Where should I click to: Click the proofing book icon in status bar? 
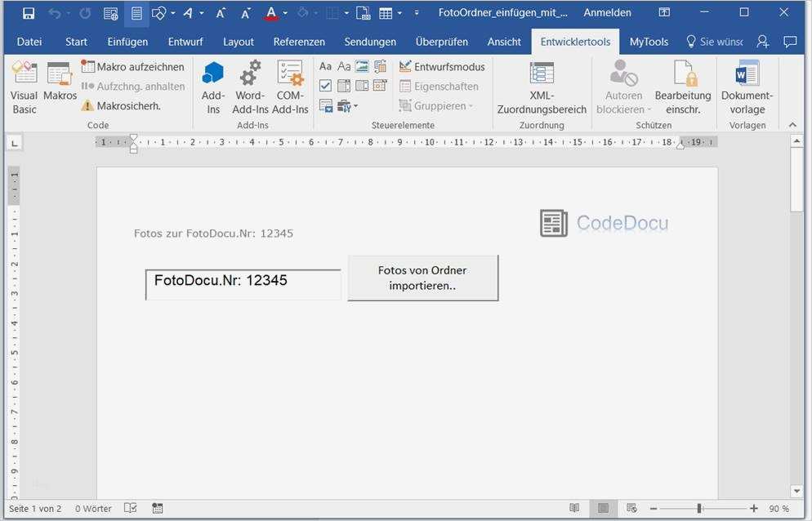pyautogui.click(x=131, y=508)
